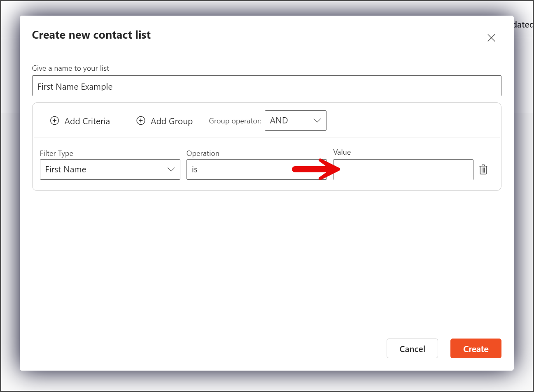Click the Operation field label
534x392 pixels.
click(203, 153)
